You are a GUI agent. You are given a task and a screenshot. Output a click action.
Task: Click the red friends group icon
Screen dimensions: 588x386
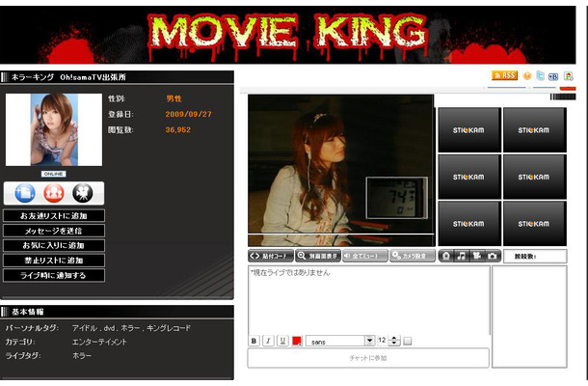pos(54,193)
